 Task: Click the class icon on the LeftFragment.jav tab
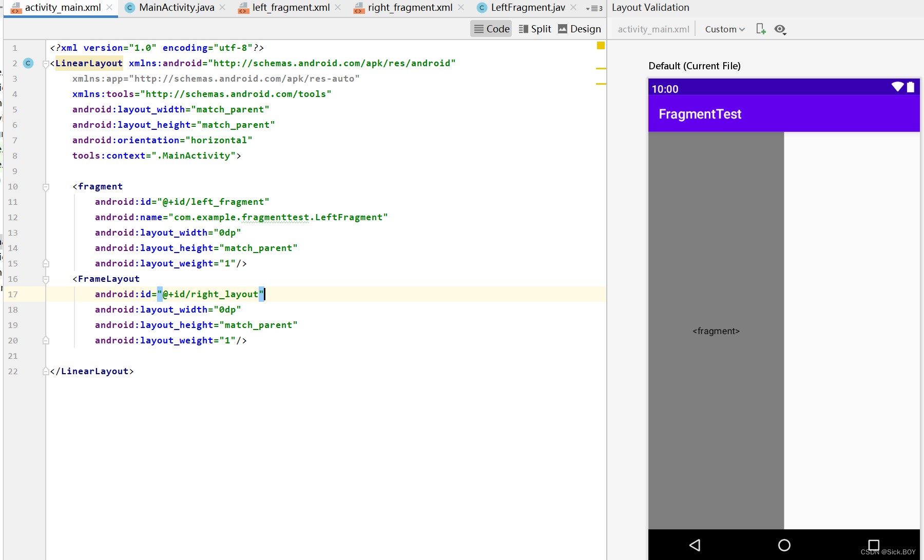tap(481, 8)
